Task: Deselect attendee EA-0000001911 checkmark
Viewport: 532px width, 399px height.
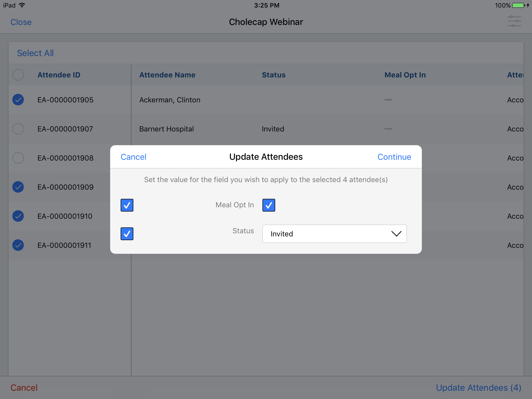Action: tap(18, 245)
